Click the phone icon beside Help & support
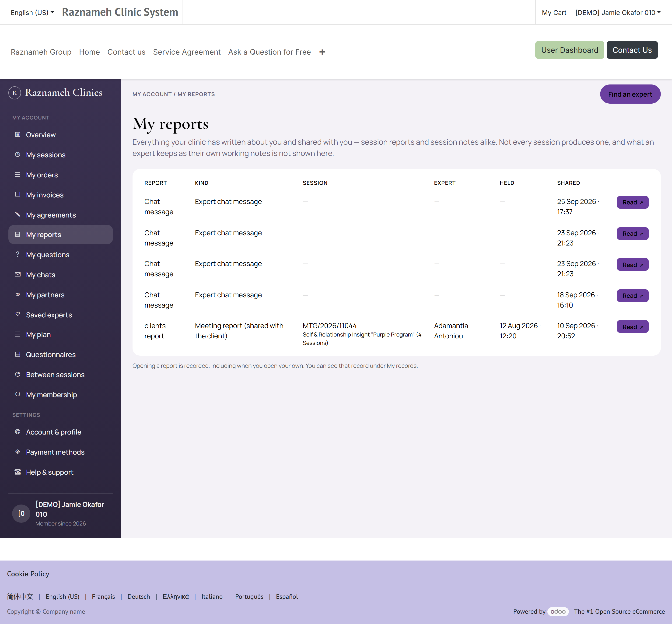 pyautogui.click(x=17, y=472)
